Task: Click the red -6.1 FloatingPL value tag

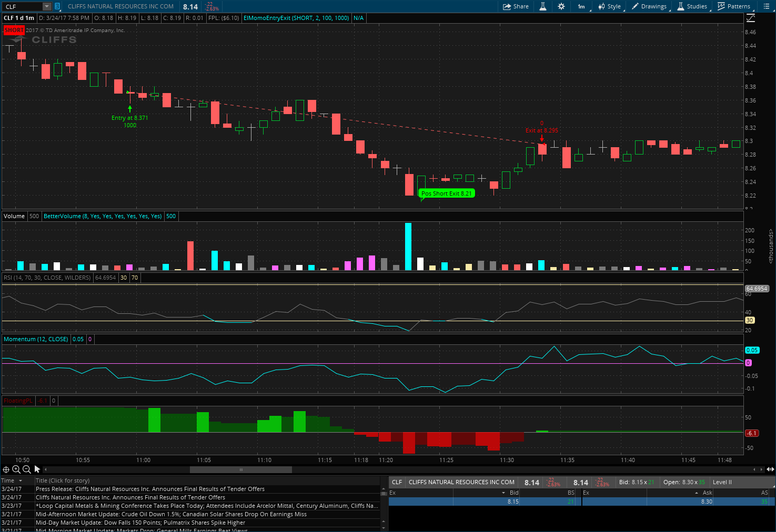Action: point(751,433)
